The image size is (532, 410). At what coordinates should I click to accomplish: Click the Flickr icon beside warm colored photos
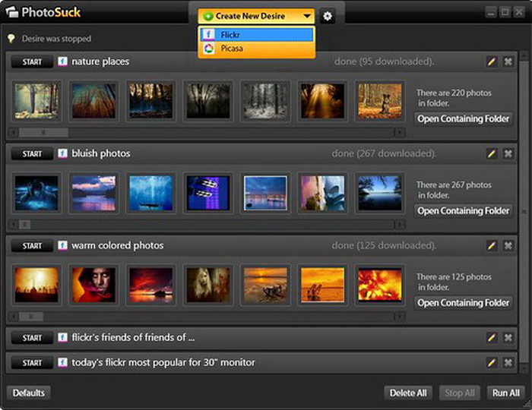point(62,245)
